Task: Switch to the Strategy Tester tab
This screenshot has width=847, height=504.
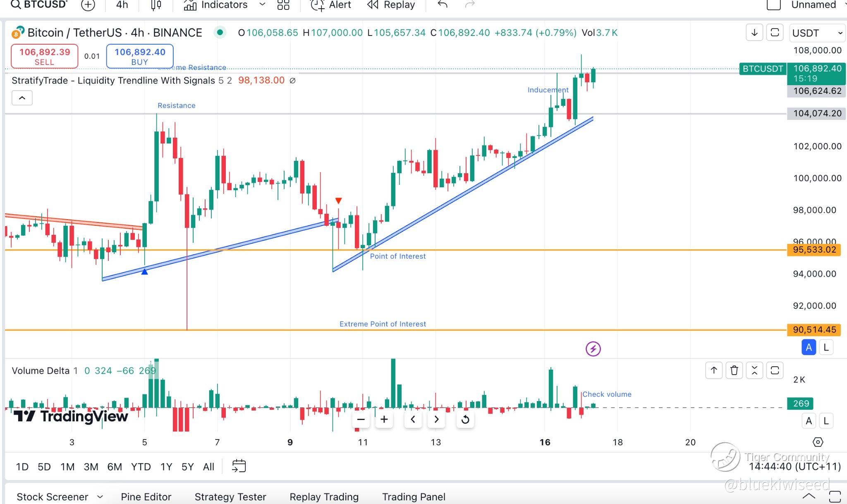Action: tap(230, 497)
